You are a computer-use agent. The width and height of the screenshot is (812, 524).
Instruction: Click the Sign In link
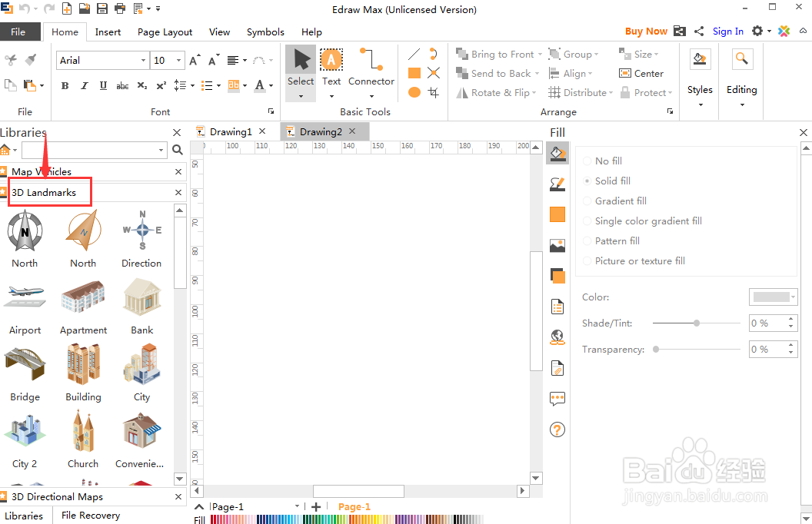(x=727, y=31)
